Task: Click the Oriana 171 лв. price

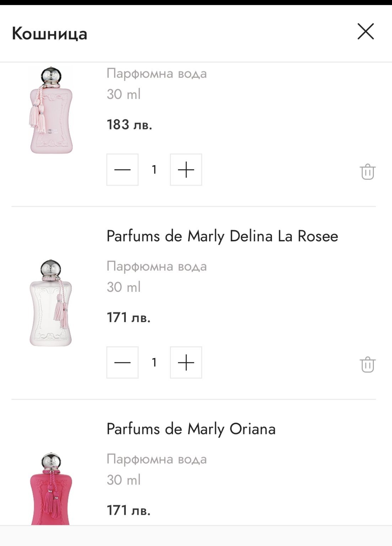Action: click(x=129, y=510)
